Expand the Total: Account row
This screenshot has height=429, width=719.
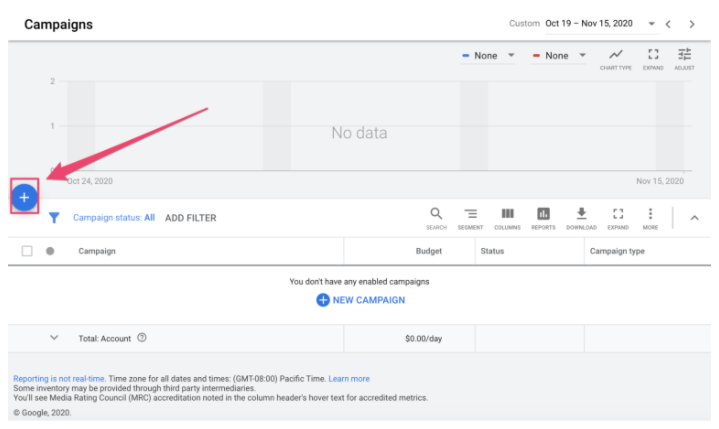pyautogui.click(x=54, y=338)
